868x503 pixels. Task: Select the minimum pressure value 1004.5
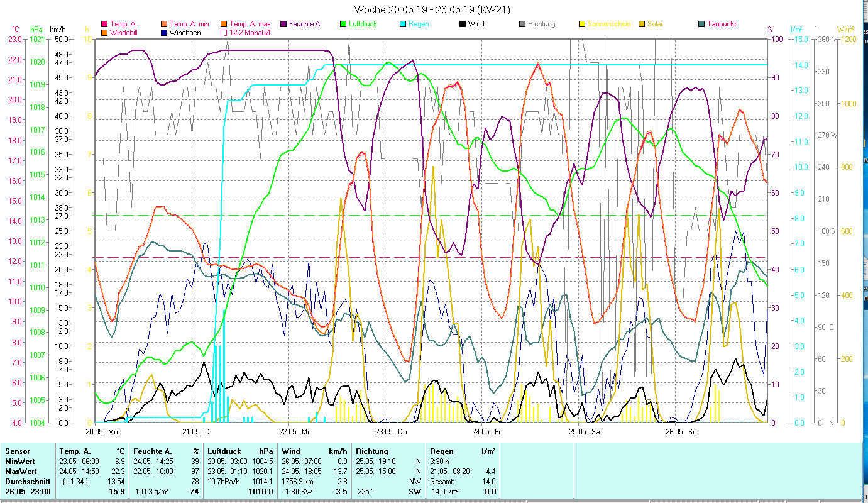click(261, 462)
